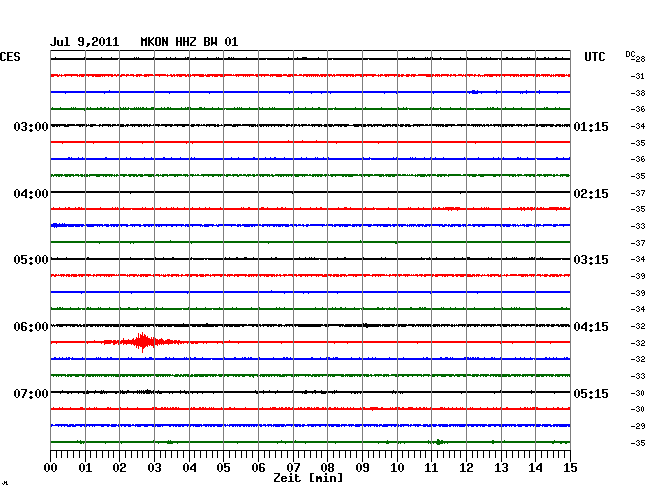Viewport: 650px width, 494px height.
Task: Click the green burst near minute 11
Action: click(x=439, y=442)
